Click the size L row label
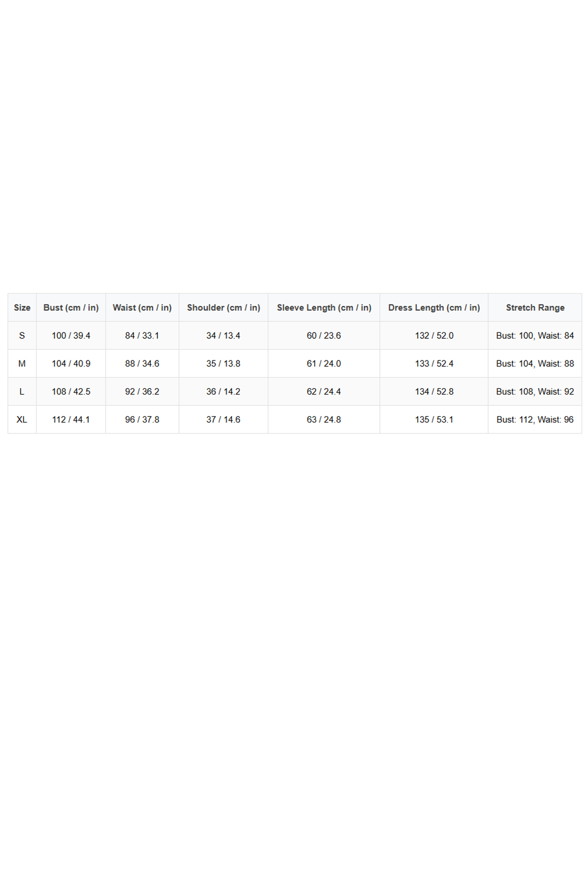 (22, 392)
